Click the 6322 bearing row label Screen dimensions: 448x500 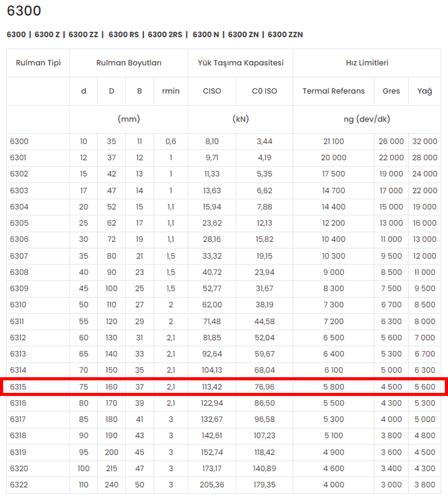[x=19, y=484]
